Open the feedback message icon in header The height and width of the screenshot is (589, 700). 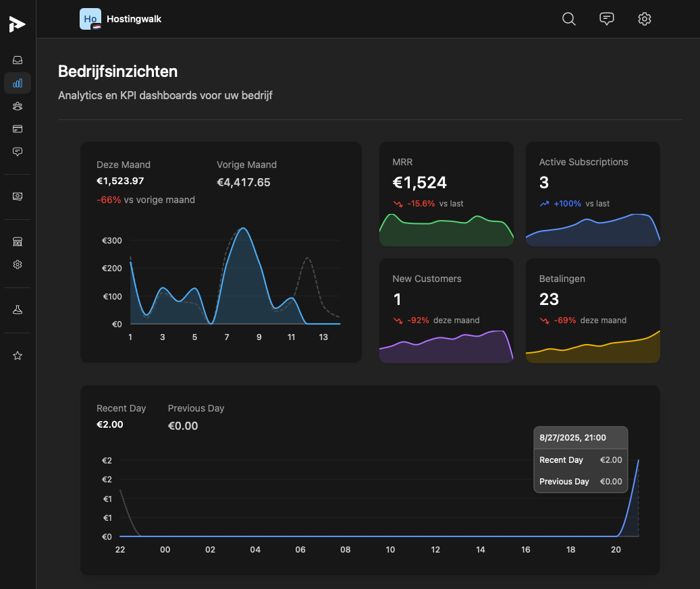[x=607, y=19]
